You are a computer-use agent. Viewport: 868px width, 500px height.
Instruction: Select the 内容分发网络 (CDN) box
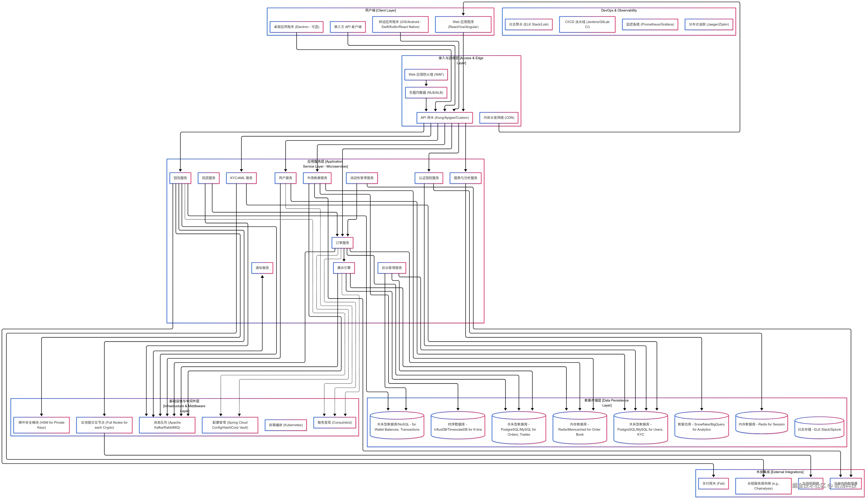tap(499, 118)
